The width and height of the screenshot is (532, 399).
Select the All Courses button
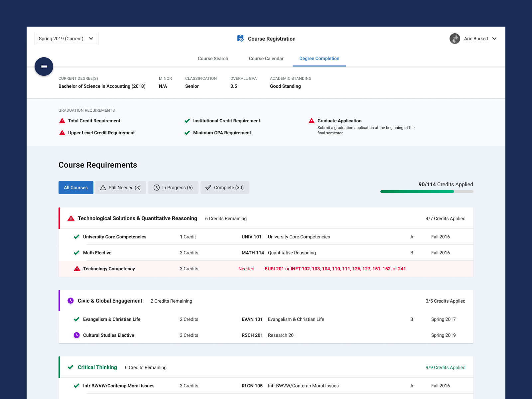(x=76, y=188)
